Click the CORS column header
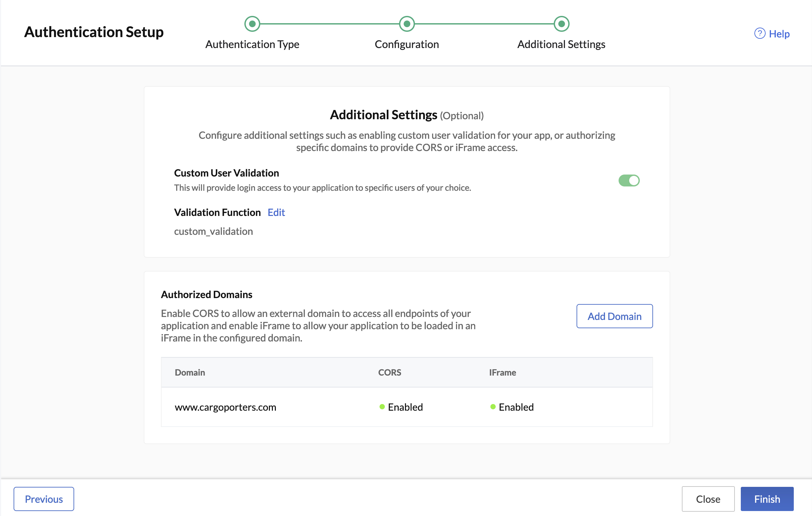This screenshot has width=812, height=516. (389, 372)
